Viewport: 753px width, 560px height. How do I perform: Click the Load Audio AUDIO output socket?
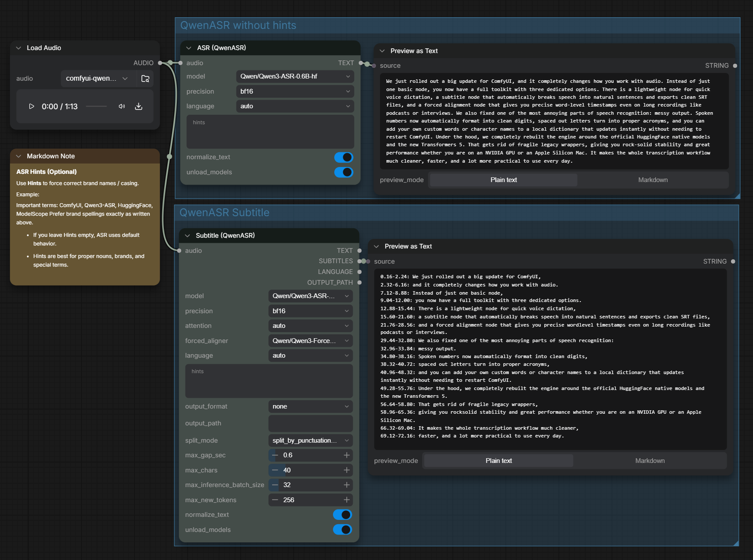(x=160, y=63)
